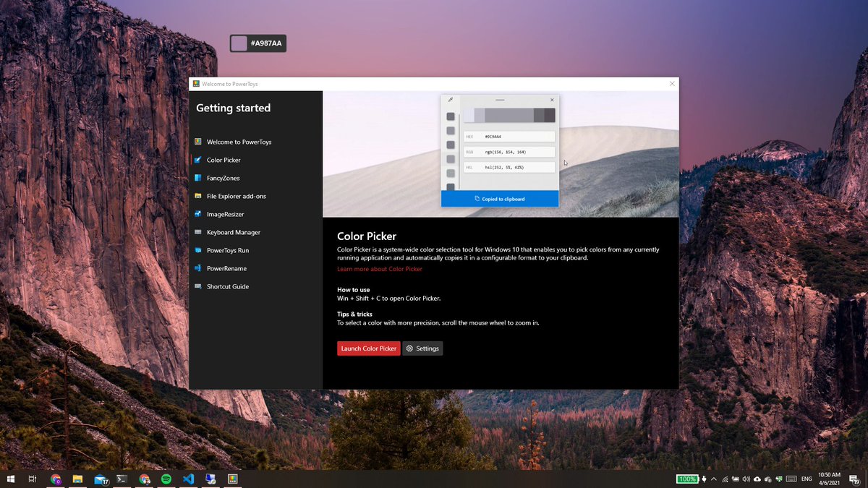
Task: Launch Visual Studio Code from the taskbar
Action: 188,479
